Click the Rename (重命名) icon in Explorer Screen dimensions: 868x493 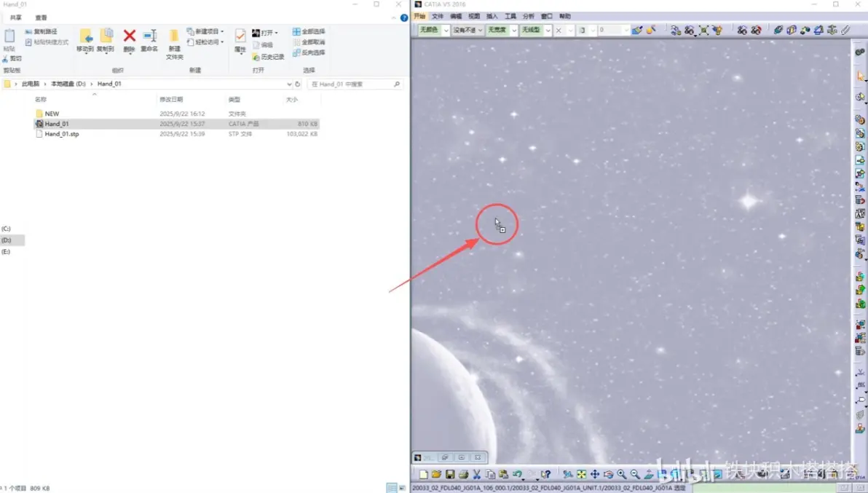pyautogui.click(x=149, y=40)
